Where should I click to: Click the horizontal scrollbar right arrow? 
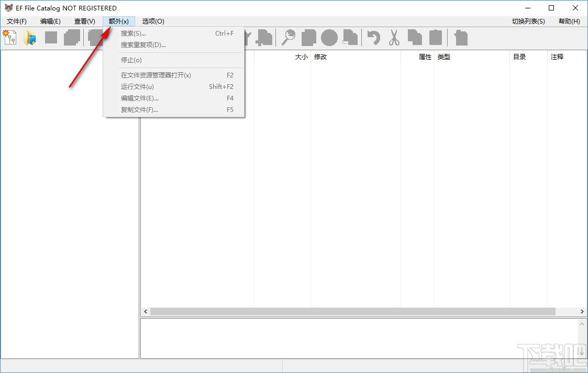click(581, 311)
